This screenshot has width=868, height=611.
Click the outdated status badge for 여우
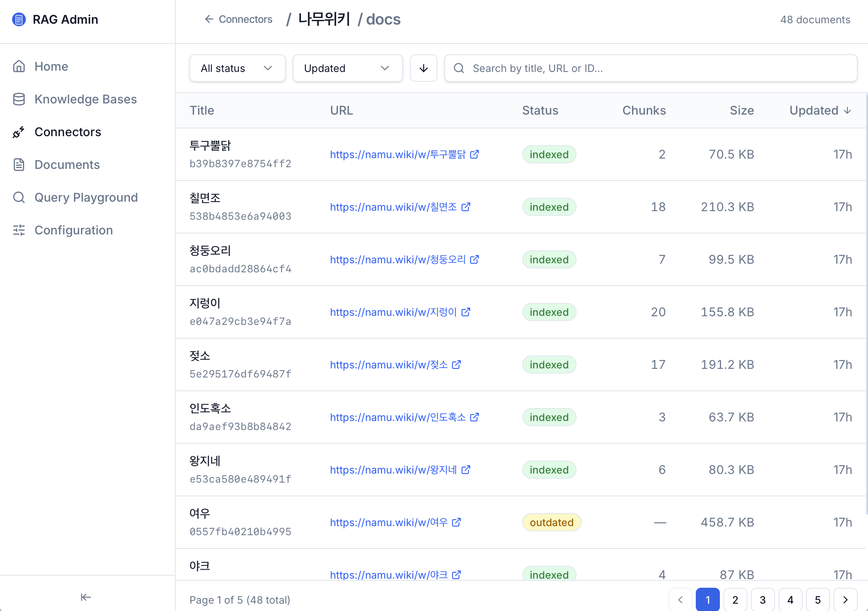[552, 522]
